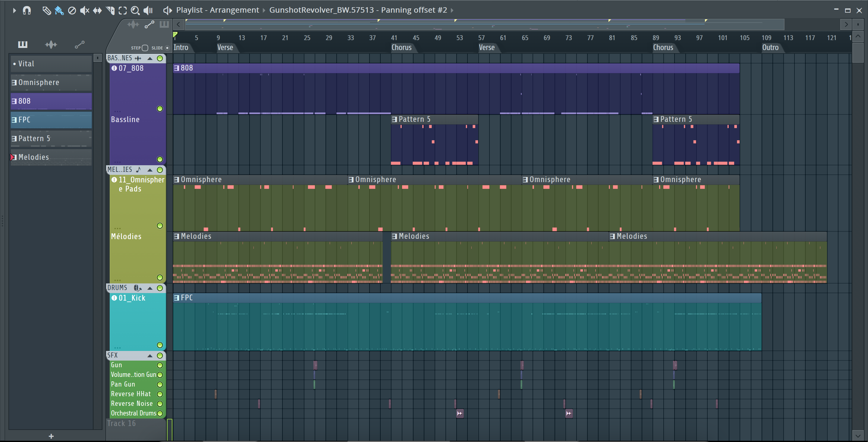Toggle the STEP checkbox
The height and width of the screenshot is (442, 868).
click(x=145, y=48)
